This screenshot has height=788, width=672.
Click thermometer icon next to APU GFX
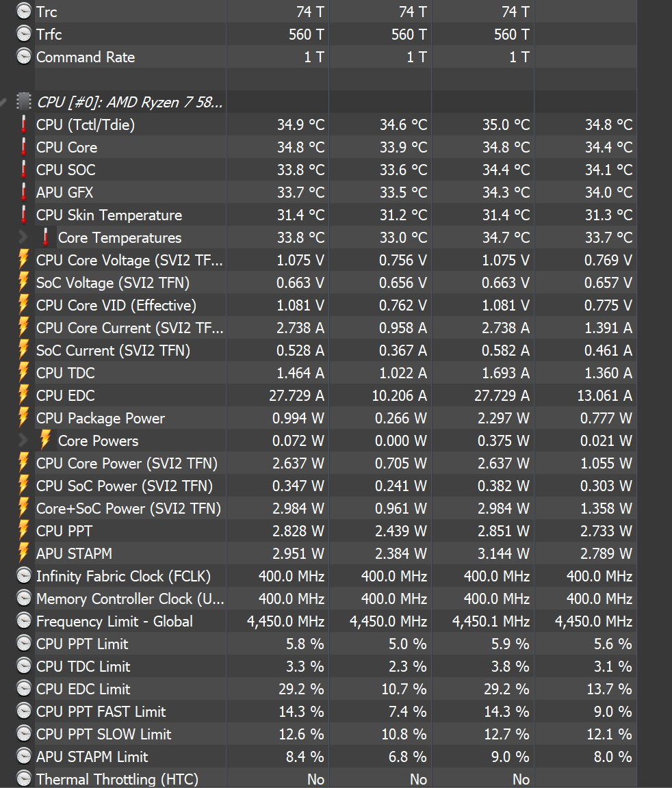[24, 192]
